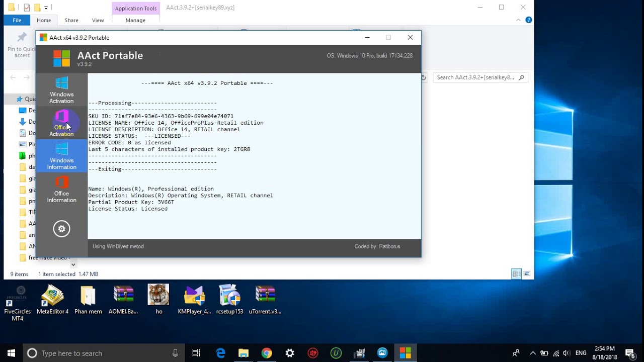Open the FiveCircles MT4 desktop shortcut

click(18, 303)
